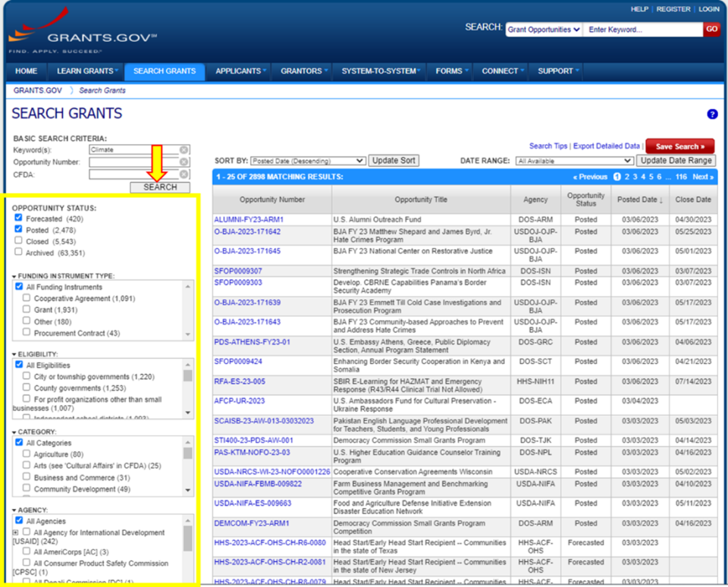The height and width of the screenshot is (587, 728).
Task: Select the Search Grants tab
Action: [x=165, y=71]
